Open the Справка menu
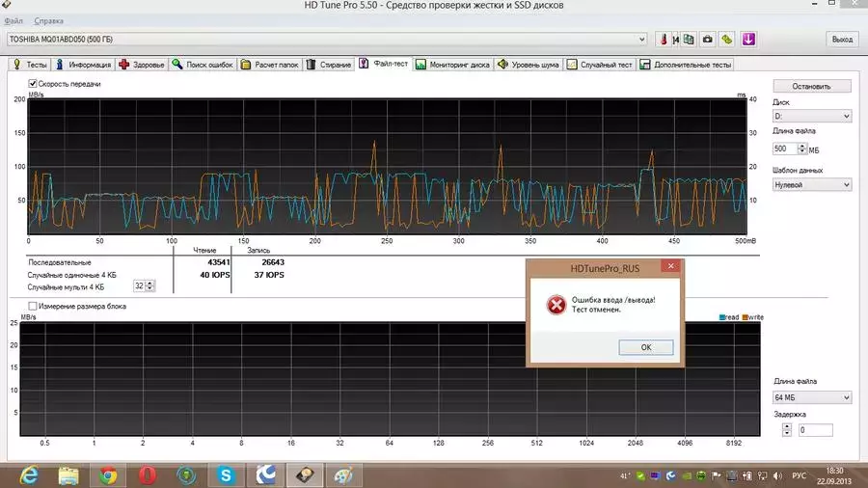Viewport: 868px width, 488px height. click(49, 21)
